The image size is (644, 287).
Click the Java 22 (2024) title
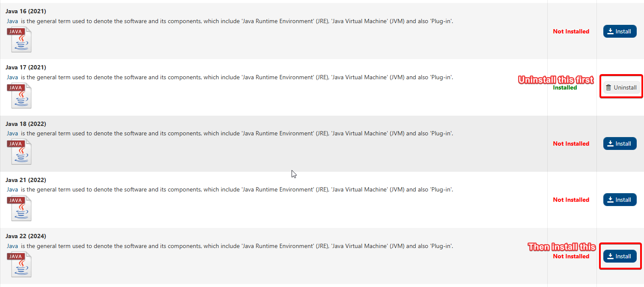(x=26, y=236)
